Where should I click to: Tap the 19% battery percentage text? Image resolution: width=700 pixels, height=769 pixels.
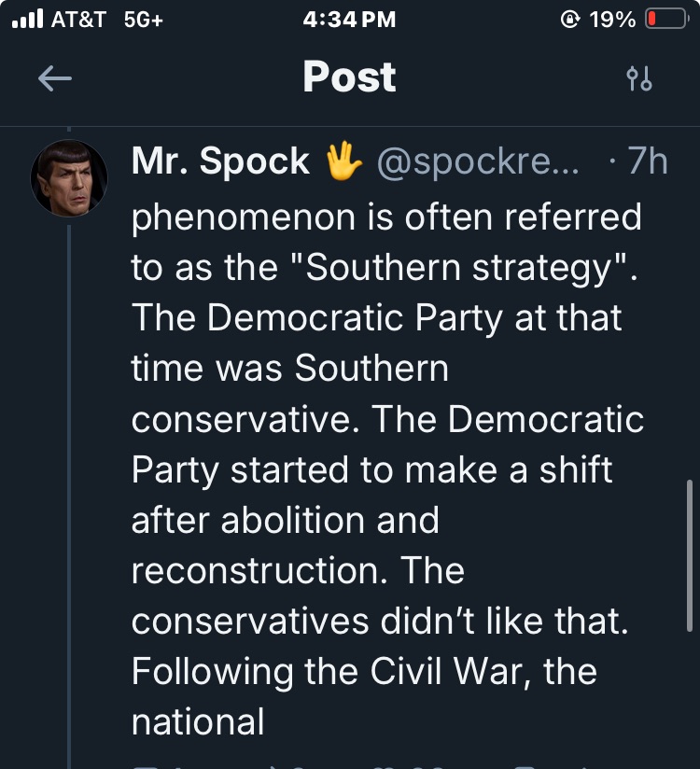[x=612, y=20]
